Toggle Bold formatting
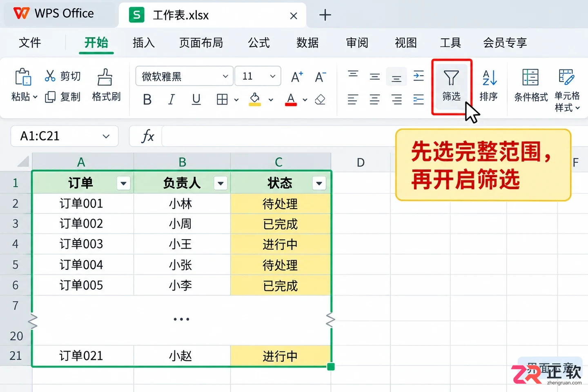This screenshot has height=392, width=588. [x=147, y=99]
